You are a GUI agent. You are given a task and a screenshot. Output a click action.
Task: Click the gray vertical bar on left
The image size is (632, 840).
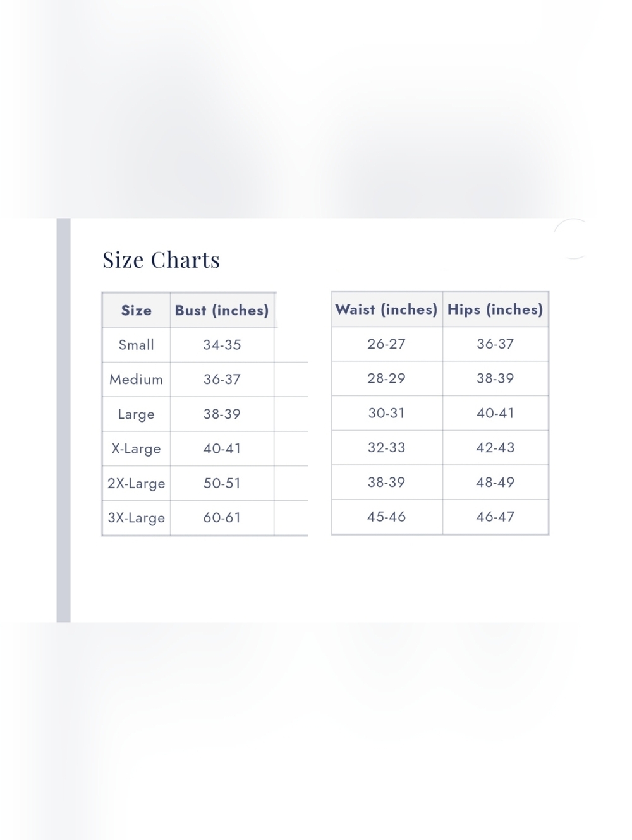(64, 420)
